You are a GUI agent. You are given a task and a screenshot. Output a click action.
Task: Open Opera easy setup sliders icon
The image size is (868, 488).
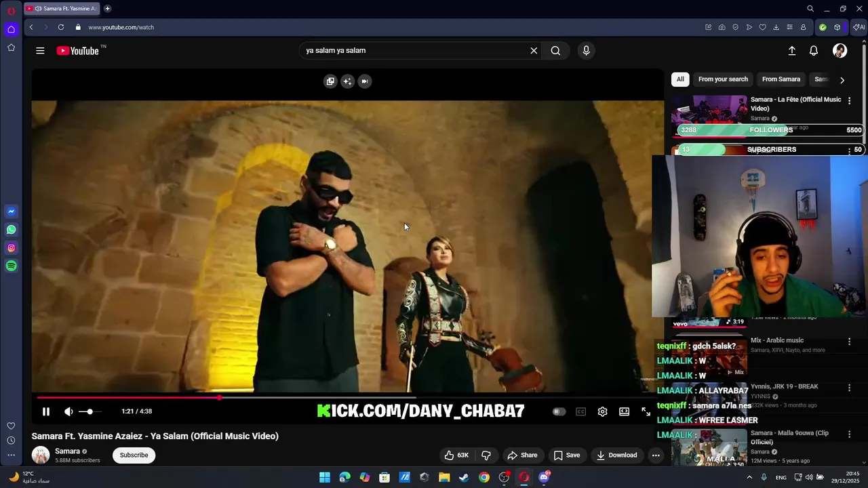coord(789,27)
